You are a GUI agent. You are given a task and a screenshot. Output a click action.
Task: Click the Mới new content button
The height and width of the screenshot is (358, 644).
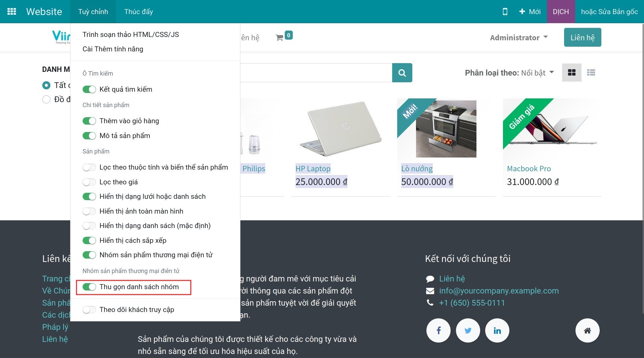tap(530, 11)
